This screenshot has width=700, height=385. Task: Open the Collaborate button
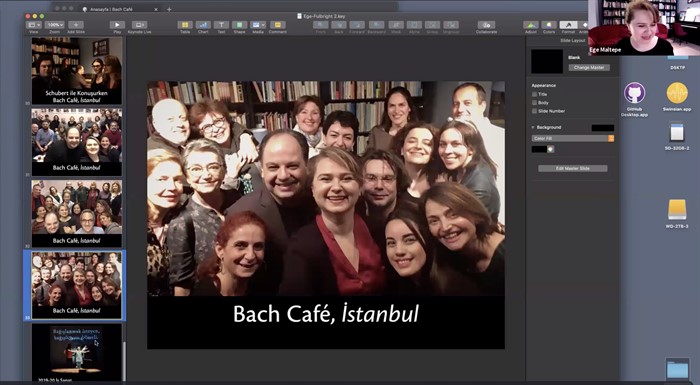pyautogui.click(x=486, y=25)
